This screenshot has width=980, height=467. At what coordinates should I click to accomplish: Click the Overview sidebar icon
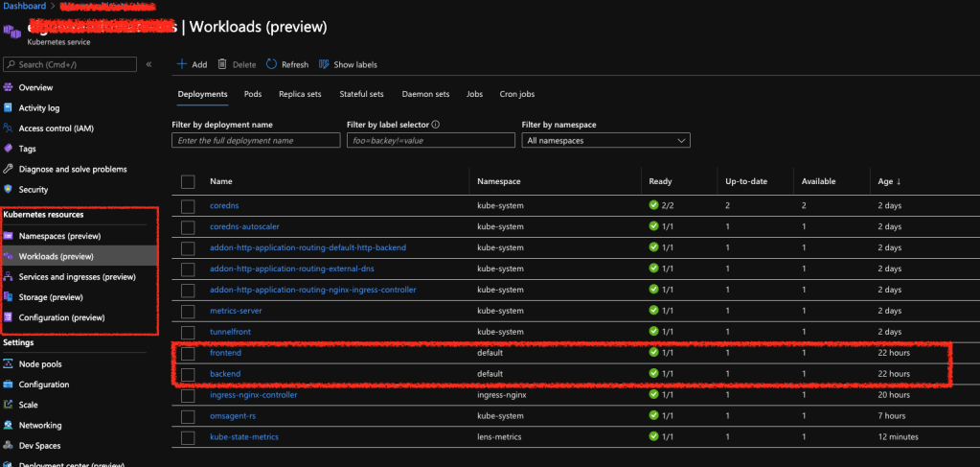pos(9,87)
